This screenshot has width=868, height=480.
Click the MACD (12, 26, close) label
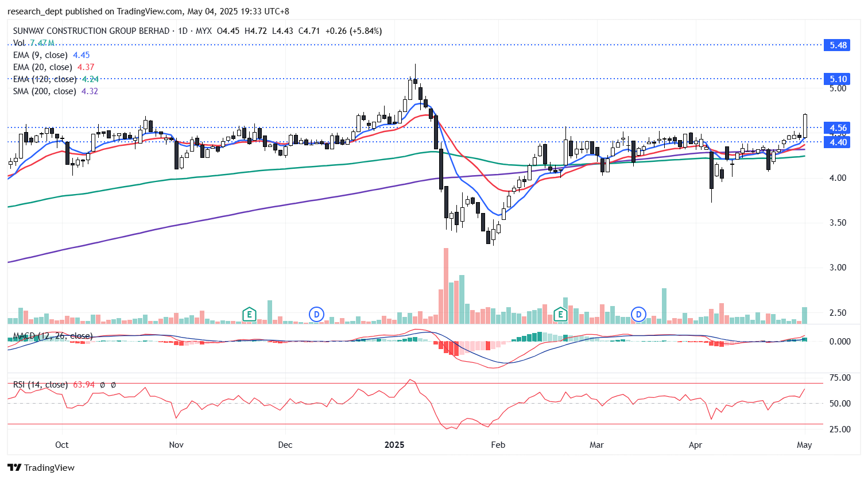pos(52,336)
